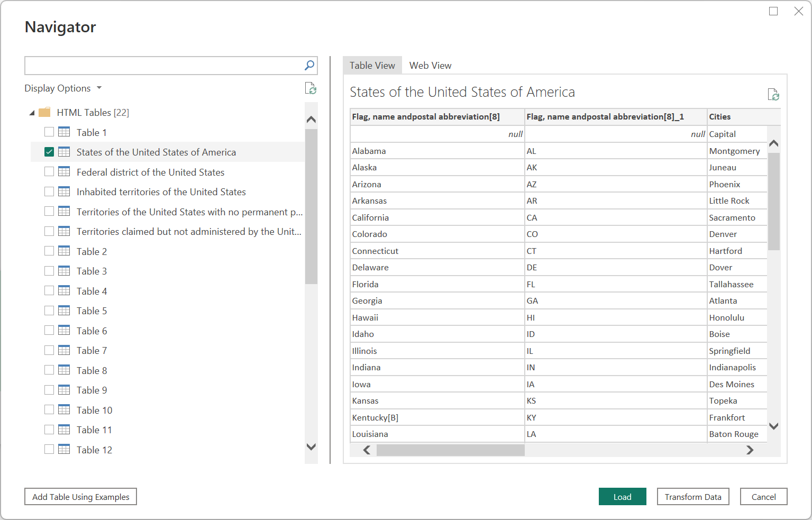Uncheck States of the United States checkbox
The width and height of the screenshot is (812, 520).
point(49,152)
